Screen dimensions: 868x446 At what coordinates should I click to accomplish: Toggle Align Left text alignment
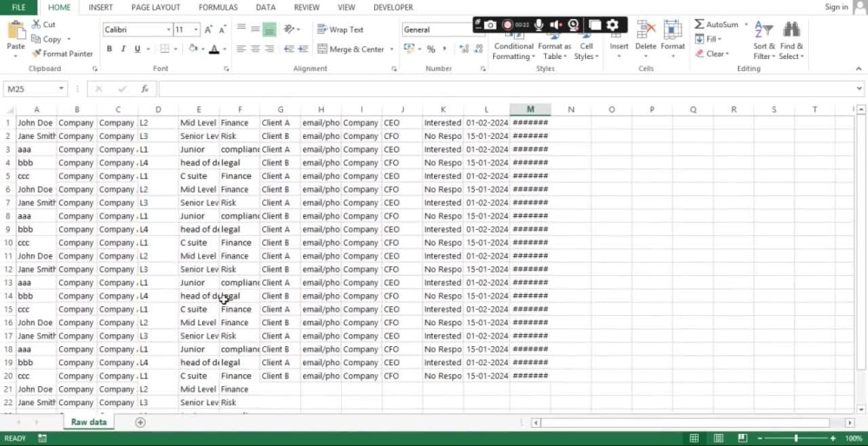(x=240, y=49)
